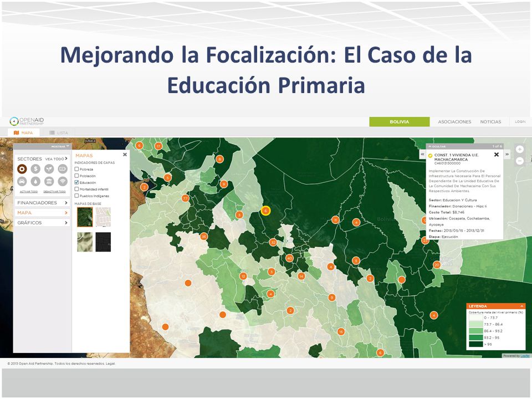Viewport: 532px width, 399px height.
Task: Click the Login link
Action: click(x=520, y=122)
